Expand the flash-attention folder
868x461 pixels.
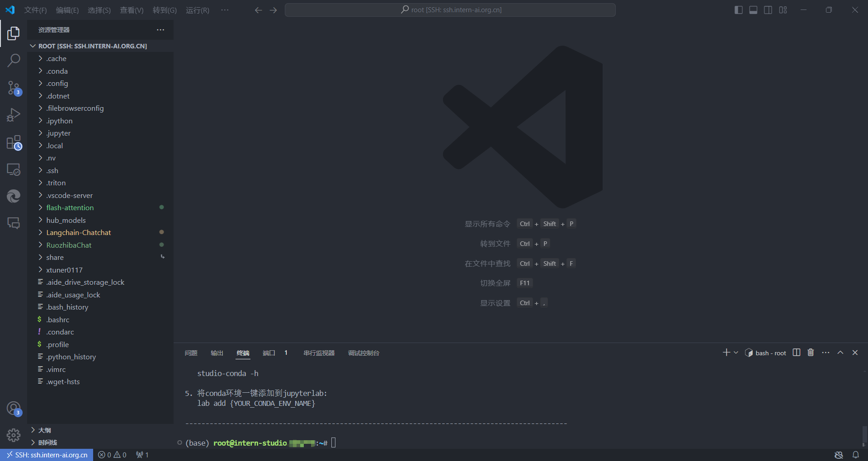point(70,208)
